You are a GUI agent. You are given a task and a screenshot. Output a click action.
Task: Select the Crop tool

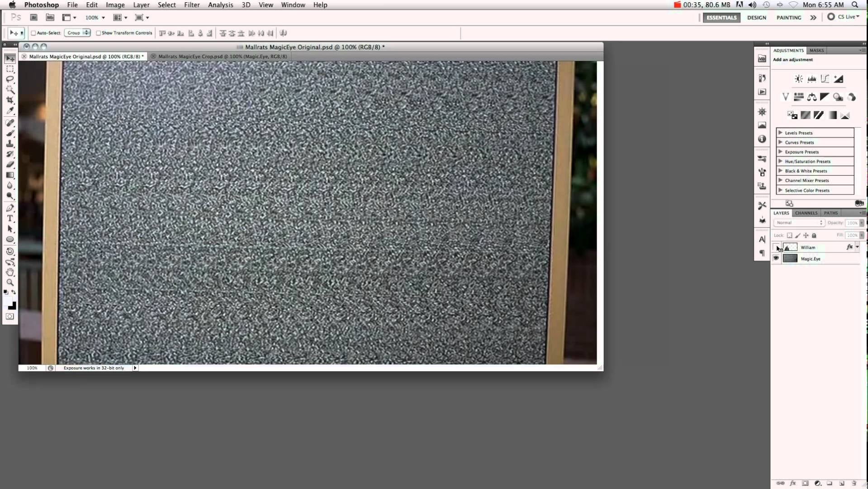click(x=10, y=100)
